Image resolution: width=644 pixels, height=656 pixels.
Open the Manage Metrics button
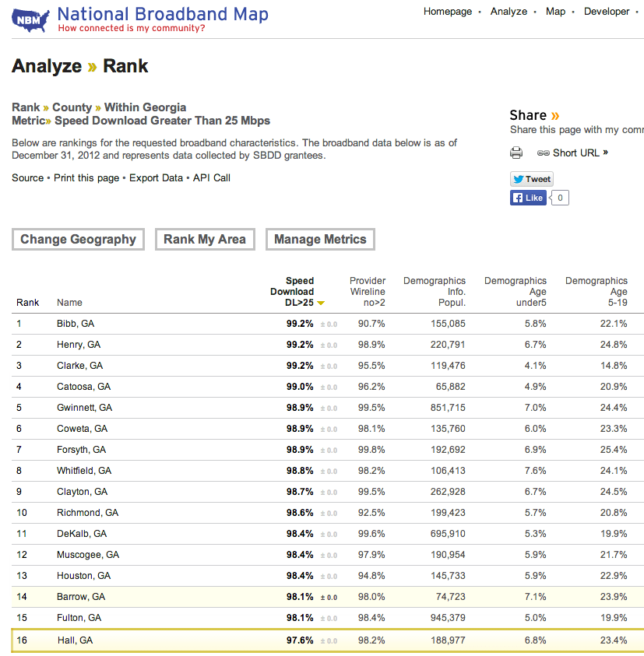click(x=320, y=240)
